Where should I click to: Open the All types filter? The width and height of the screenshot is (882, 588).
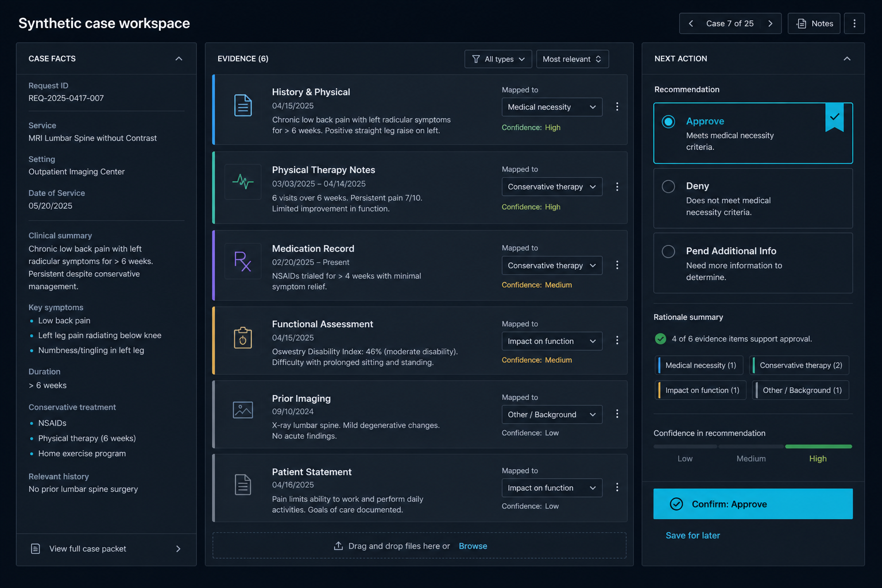coord(498,59)
